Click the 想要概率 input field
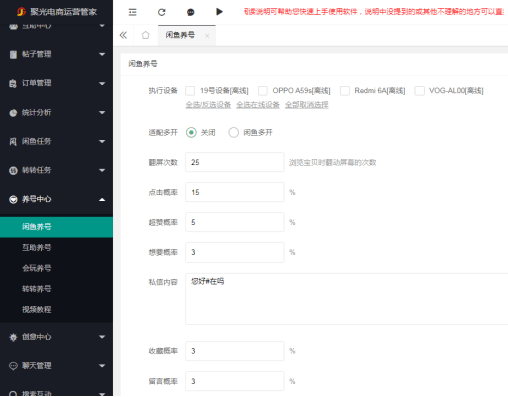This screenshot has height=397, width=508. pyautogui.click(x=235, y=252)
